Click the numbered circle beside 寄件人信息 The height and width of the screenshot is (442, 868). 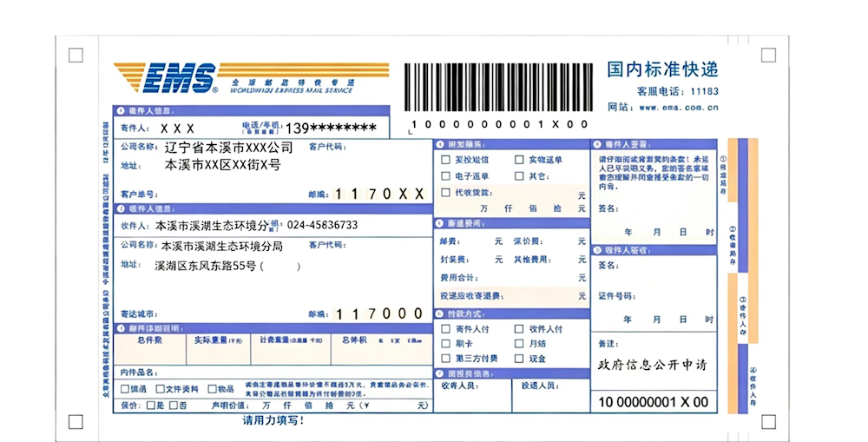[122, 111]
